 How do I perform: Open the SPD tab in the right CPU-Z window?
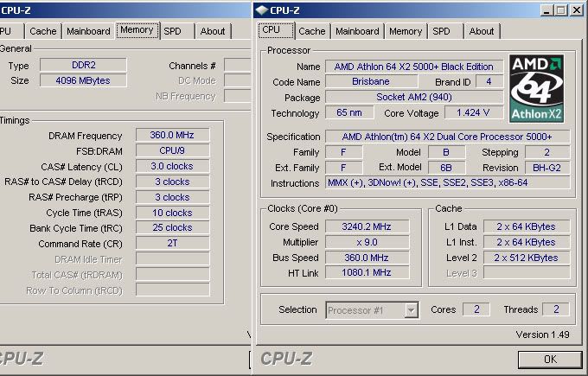pos(444,31)
